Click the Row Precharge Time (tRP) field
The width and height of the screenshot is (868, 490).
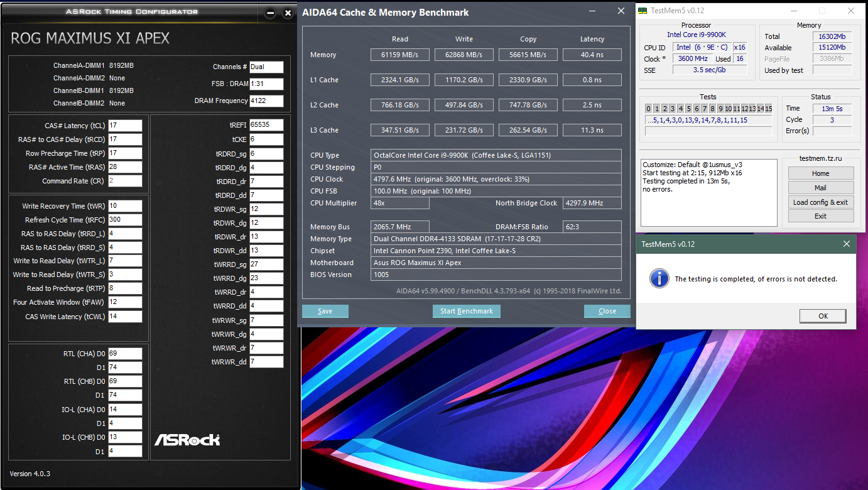(125, 153)
